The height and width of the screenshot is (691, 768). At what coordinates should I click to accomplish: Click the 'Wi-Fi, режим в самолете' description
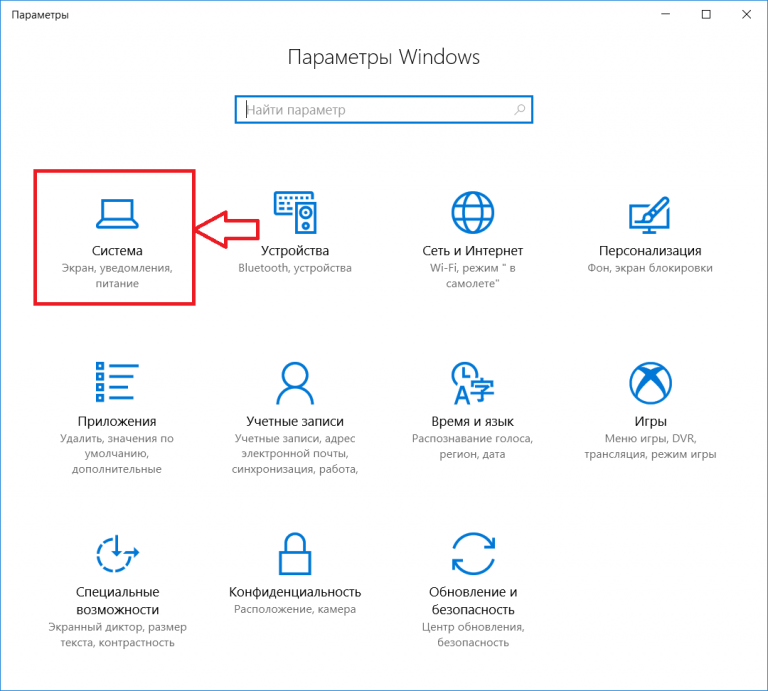[473, 276]
